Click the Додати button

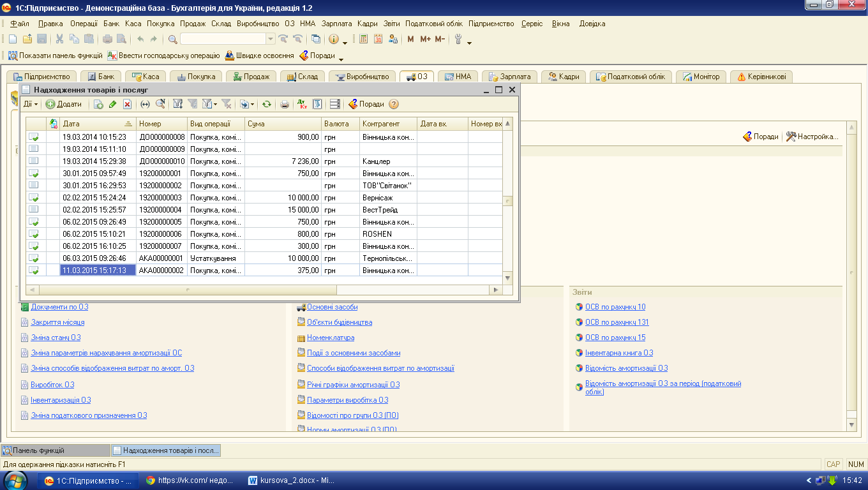tap(64, 104)
